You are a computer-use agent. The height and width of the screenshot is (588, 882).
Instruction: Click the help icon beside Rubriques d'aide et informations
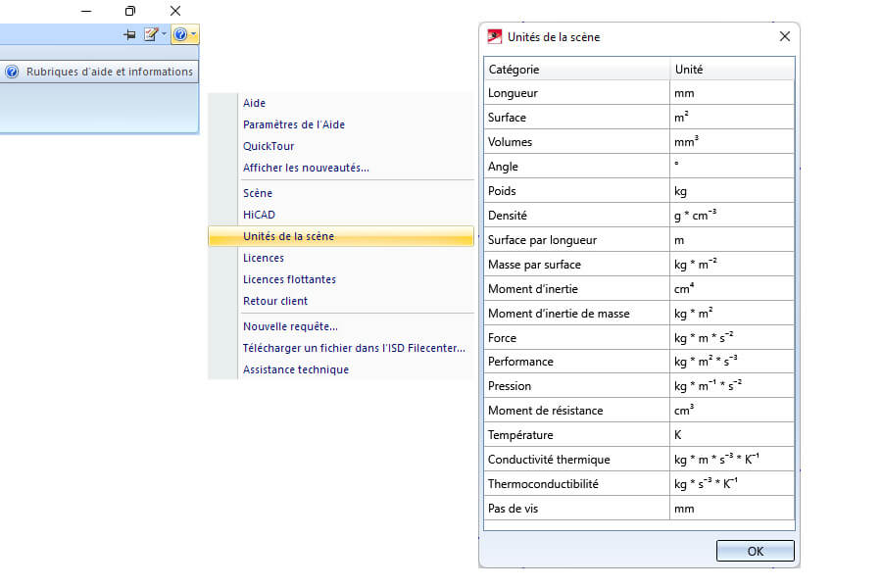[x=12, y=72]
